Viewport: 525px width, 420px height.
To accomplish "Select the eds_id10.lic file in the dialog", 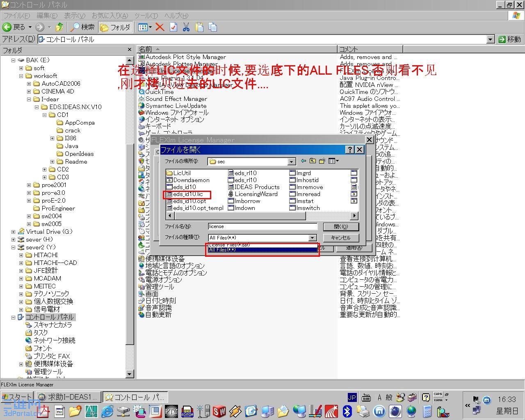I will (x=185, y=194).
